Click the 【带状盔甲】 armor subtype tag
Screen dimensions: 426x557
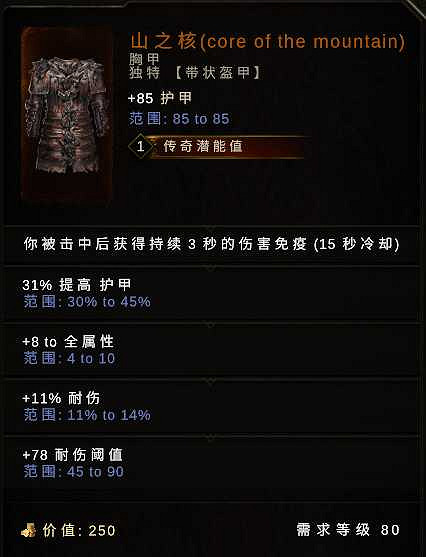tap(218, 73)
